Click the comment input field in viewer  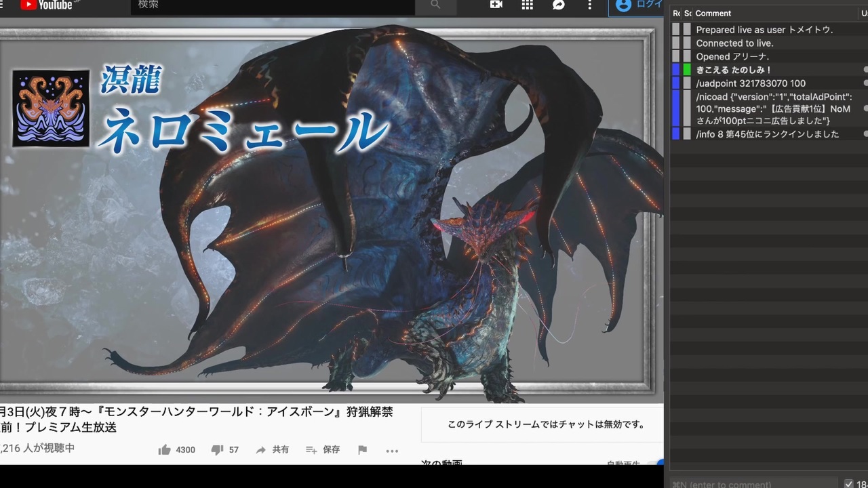(755, 483)
